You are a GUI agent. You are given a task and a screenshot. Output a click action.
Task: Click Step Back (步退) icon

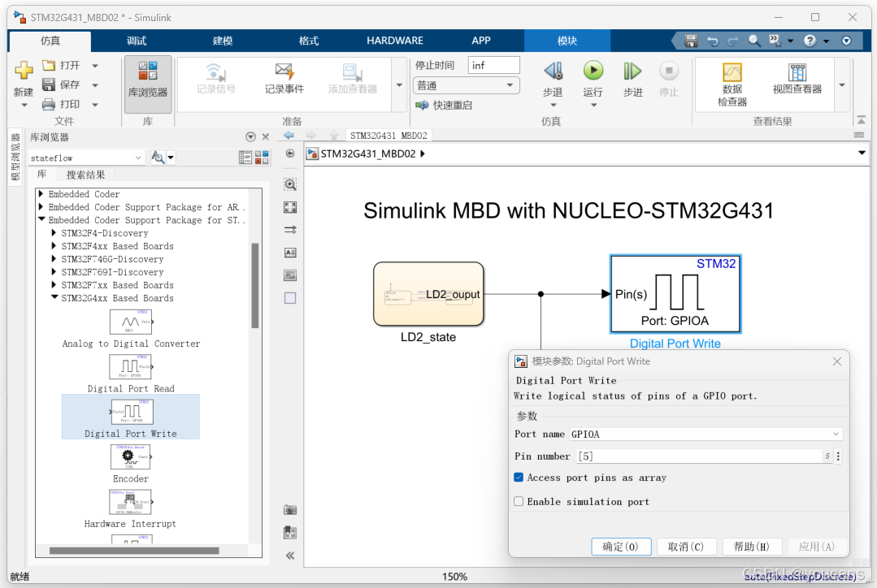(x=553, y=71)
